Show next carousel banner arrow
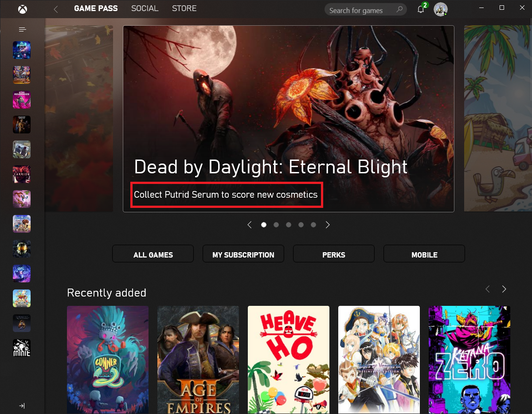 [x=328, y=225]
